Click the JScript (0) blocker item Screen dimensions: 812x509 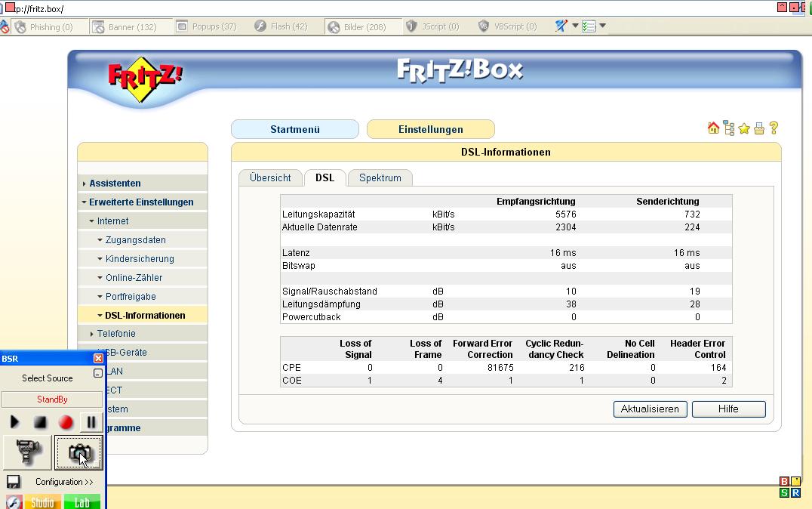click(x=433, y=26)
